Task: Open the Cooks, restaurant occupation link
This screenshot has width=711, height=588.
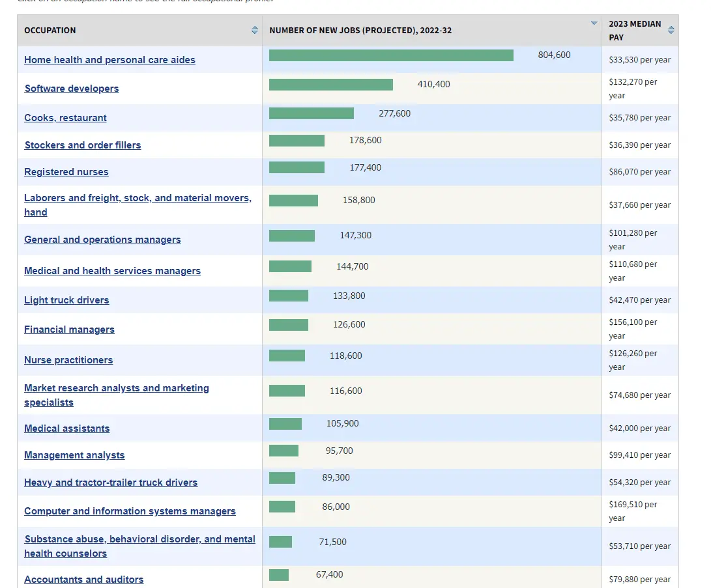Action: [65, 118]
